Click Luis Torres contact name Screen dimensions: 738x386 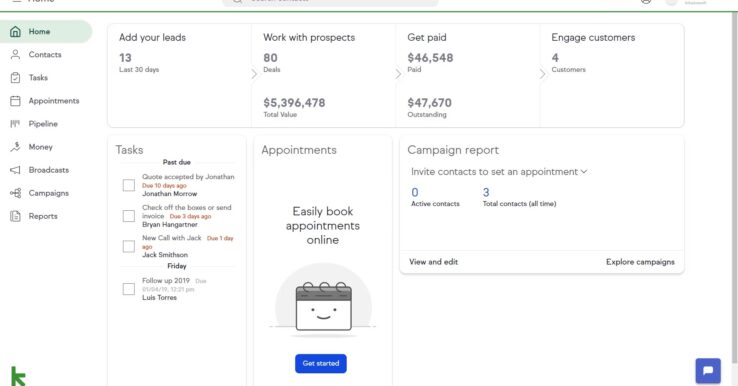(160, 298)
